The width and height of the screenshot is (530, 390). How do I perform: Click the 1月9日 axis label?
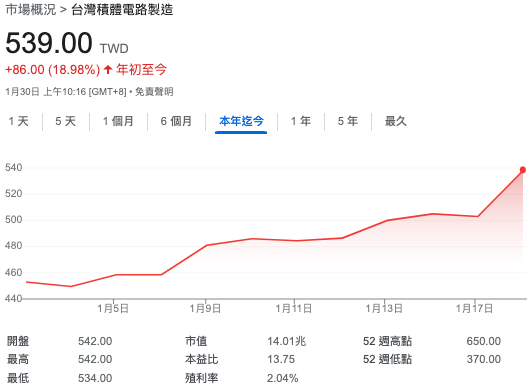pyautogui.click(x=205, y=308)
